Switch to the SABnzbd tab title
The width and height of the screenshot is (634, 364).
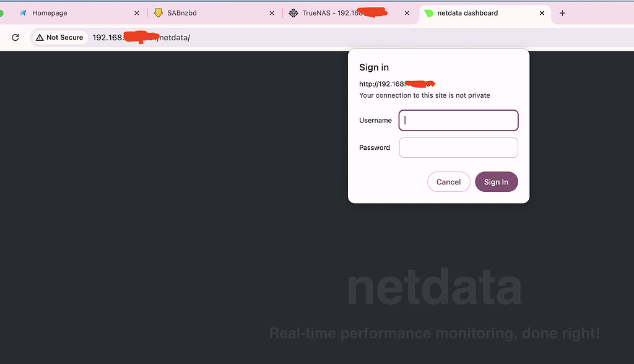tap(182, 13)
